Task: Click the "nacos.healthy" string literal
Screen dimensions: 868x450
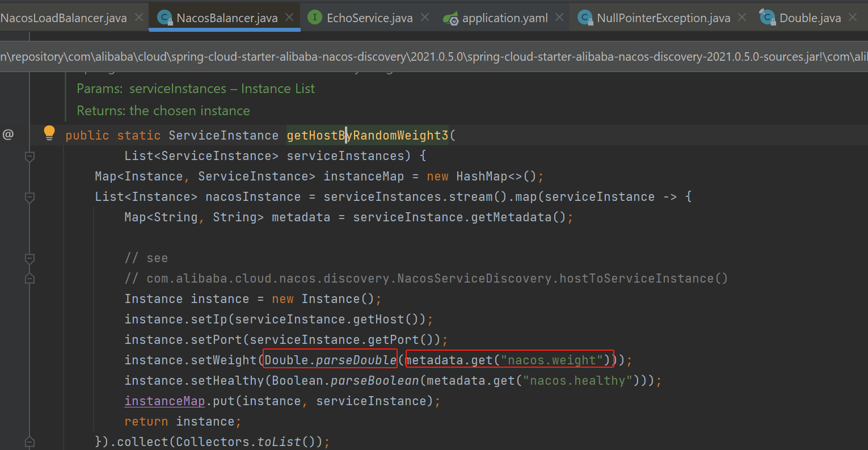Action: point(578,380)
